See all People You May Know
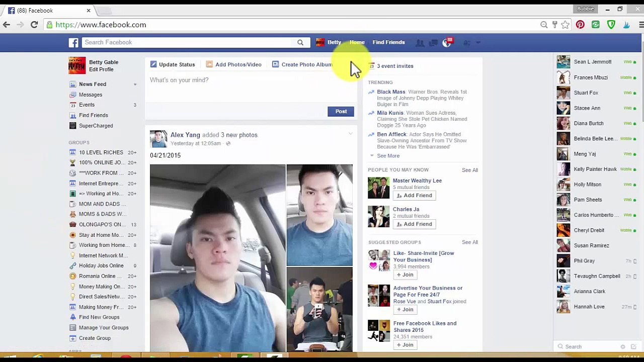This screenshot has height=362, width=644. (x=470, y=170)
